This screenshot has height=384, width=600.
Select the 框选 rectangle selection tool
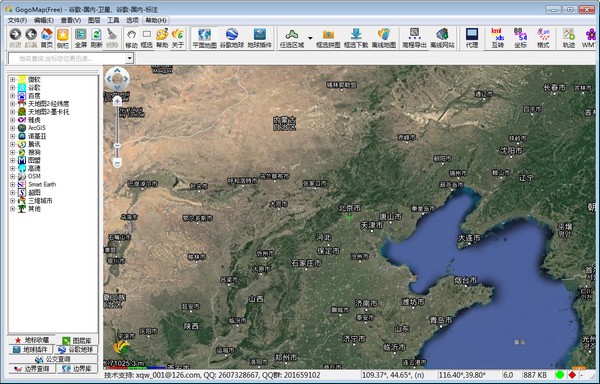[147, 38]
